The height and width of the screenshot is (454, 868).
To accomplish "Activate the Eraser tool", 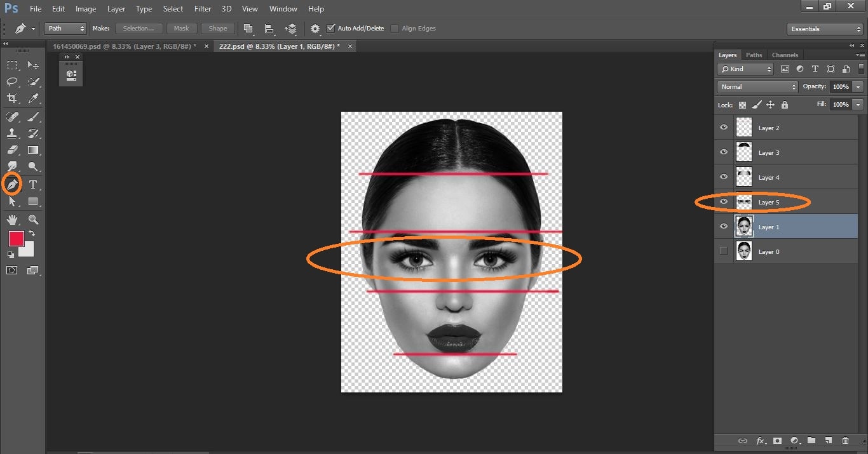I will coord(13,150).
